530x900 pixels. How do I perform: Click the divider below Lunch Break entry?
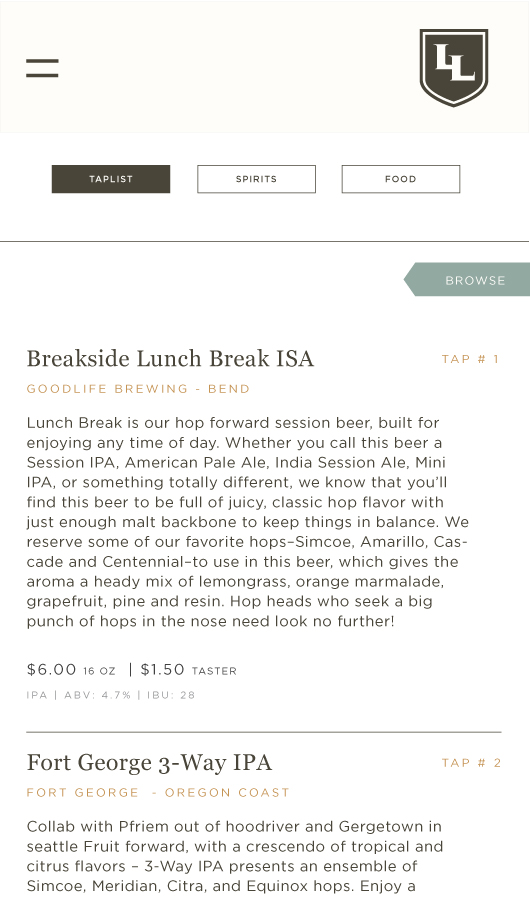[x=264, y=732]
